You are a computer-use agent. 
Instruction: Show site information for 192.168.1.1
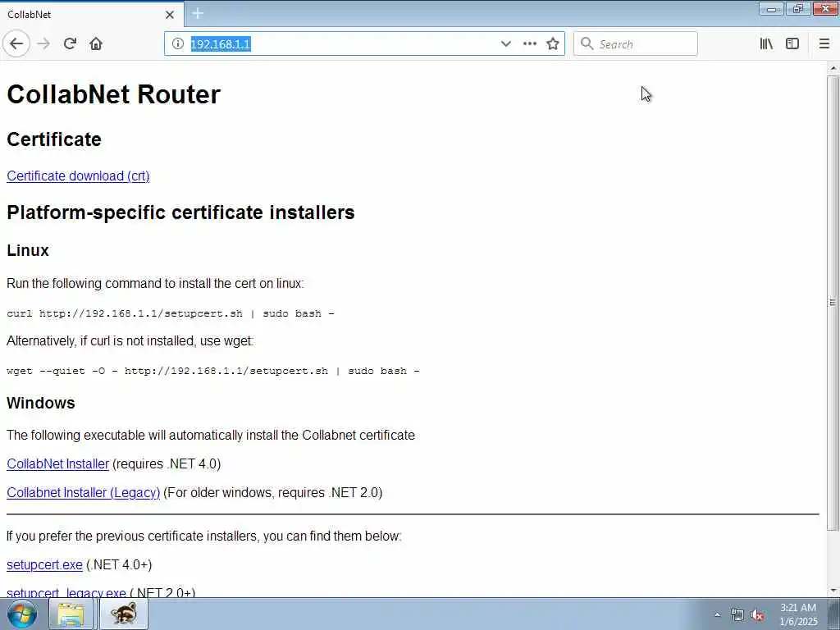click(x=178, y=44)
